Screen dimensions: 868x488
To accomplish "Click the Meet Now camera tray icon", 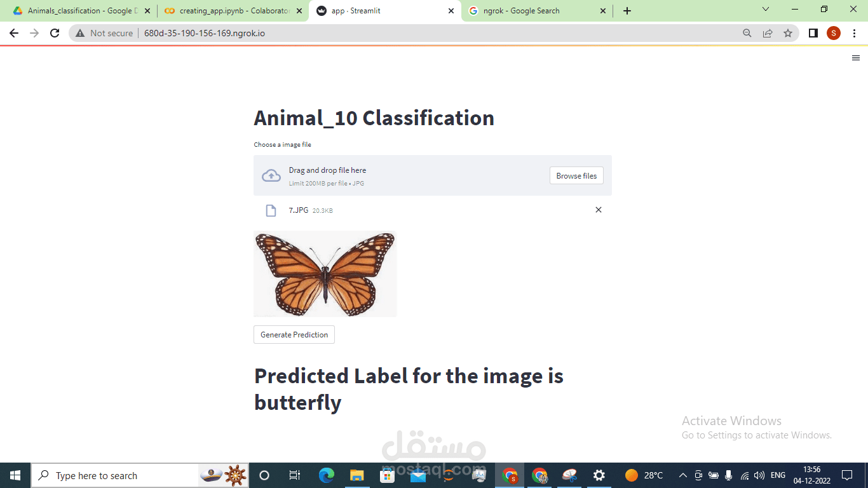I will coord(698,475).
